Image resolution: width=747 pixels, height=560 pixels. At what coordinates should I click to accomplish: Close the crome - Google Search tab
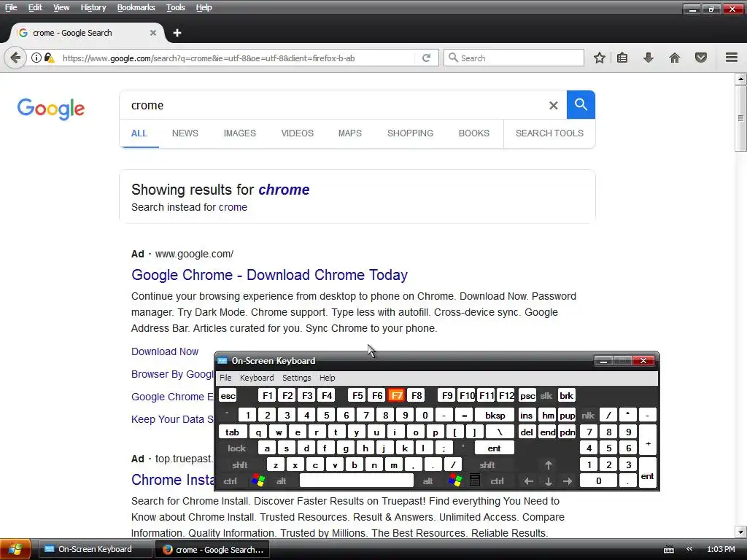coord(153,33)
